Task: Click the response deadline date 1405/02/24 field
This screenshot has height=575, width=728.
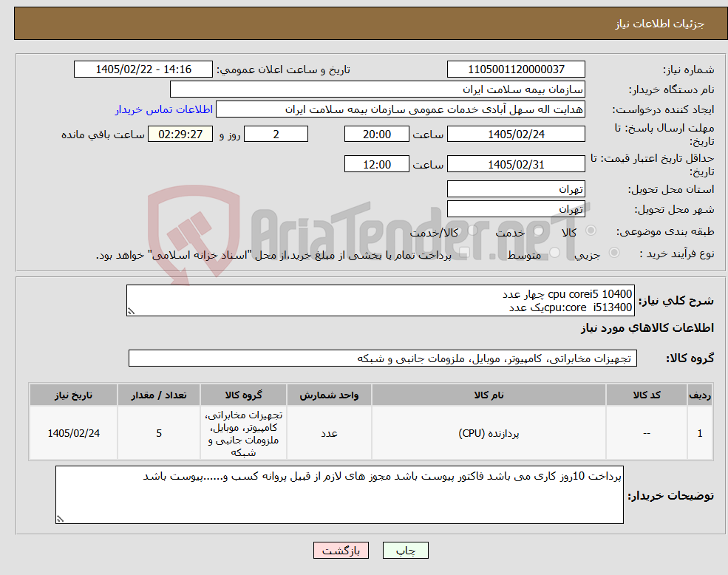Action: 516,135
